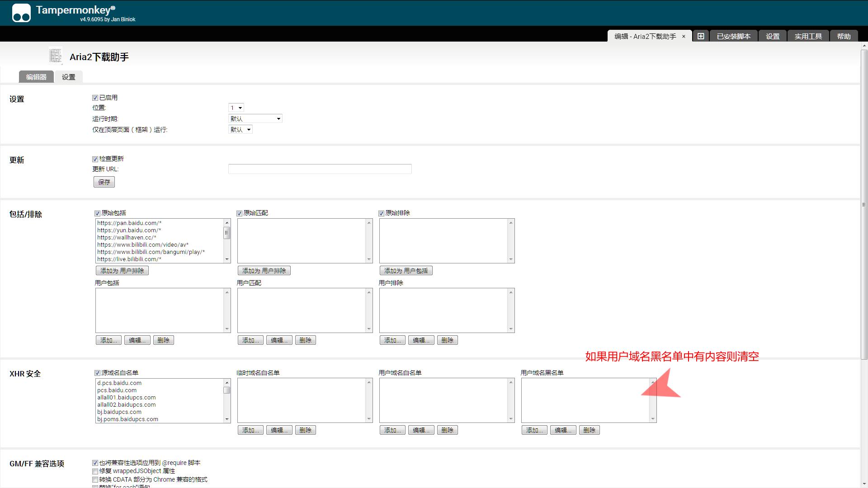Click 删除 under 用户排除
The height and width of the screenshot is (488, 868).
[x=448, y=340]
